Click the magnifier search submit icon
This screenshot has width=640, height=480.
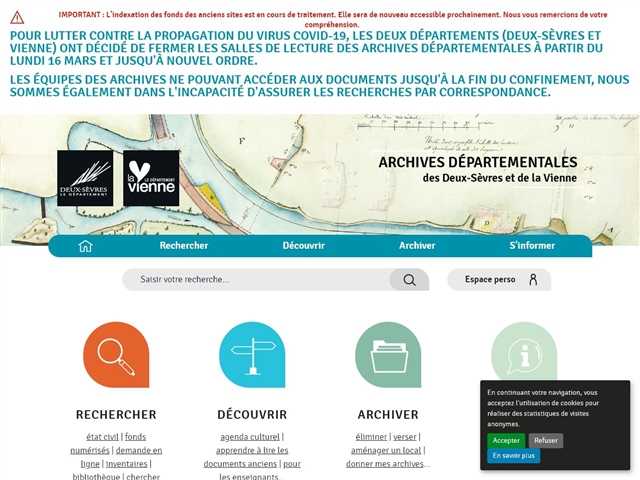click(x=409, y=280)
